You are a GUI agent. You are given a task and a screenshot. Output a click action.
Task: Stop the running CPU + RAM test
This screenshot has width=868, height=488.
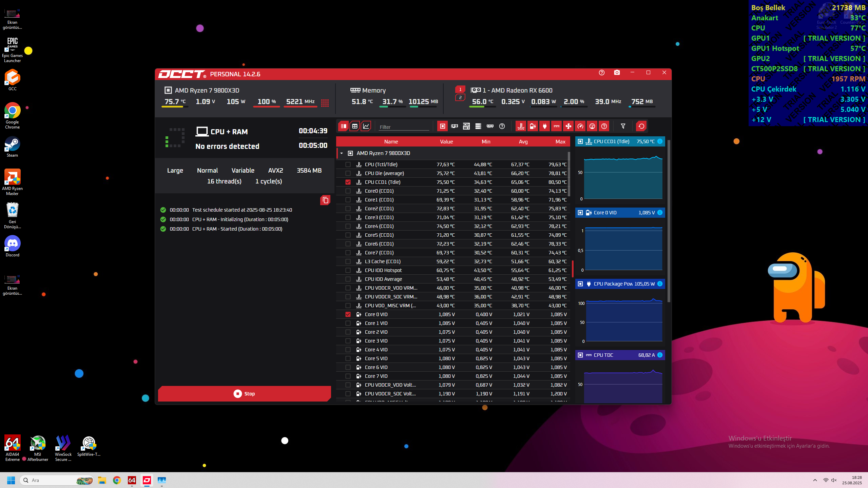click(x=244, y=393)
